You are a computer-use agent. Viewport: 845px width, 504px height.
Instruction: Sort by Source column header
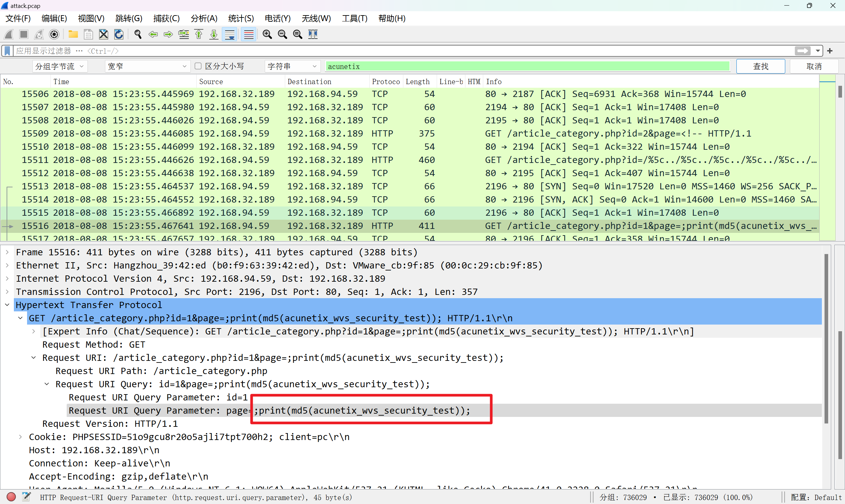tap(241, 82)
